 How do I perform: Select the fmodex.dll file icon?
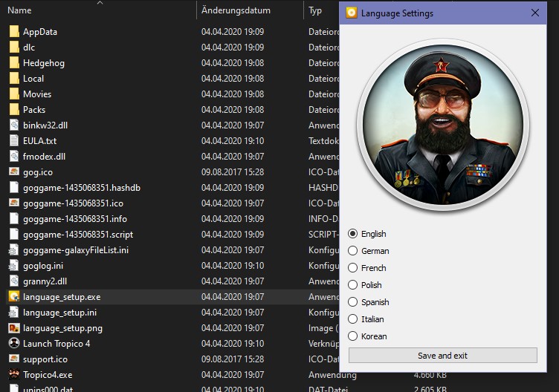14,157
